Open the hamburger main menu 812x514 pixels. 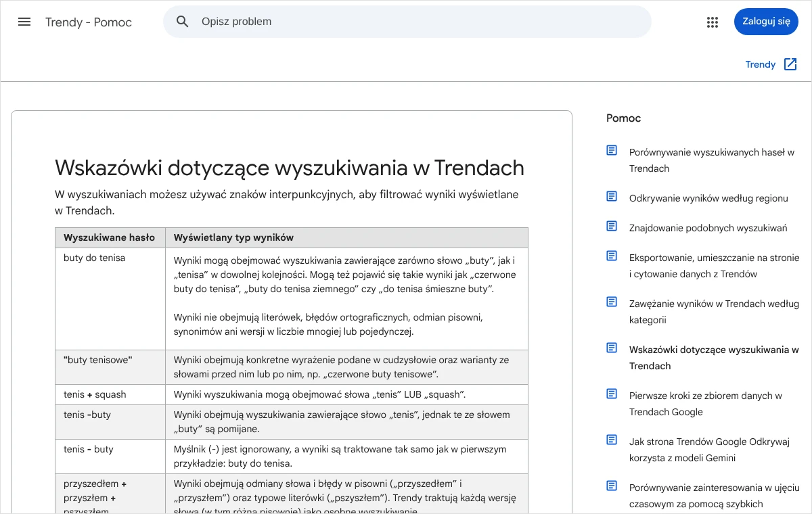point(24,22)
